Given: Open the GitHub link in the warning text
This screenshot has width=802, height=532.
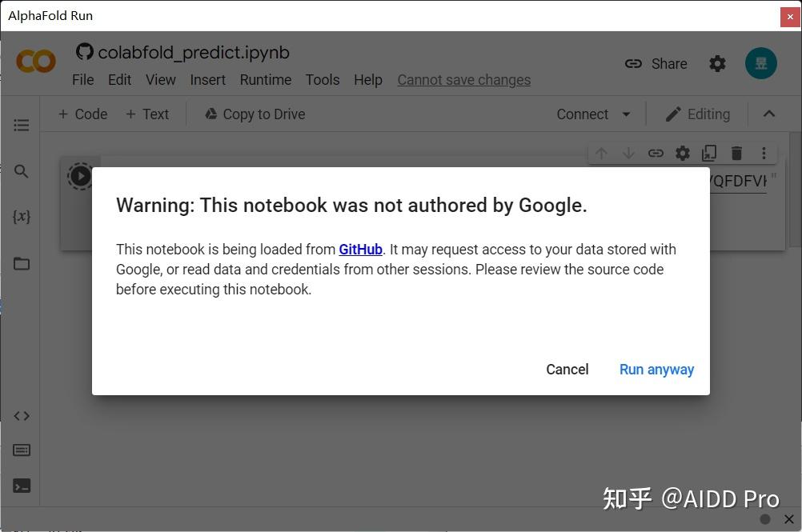Looking at the screenshot, I should tap(360, 249).
